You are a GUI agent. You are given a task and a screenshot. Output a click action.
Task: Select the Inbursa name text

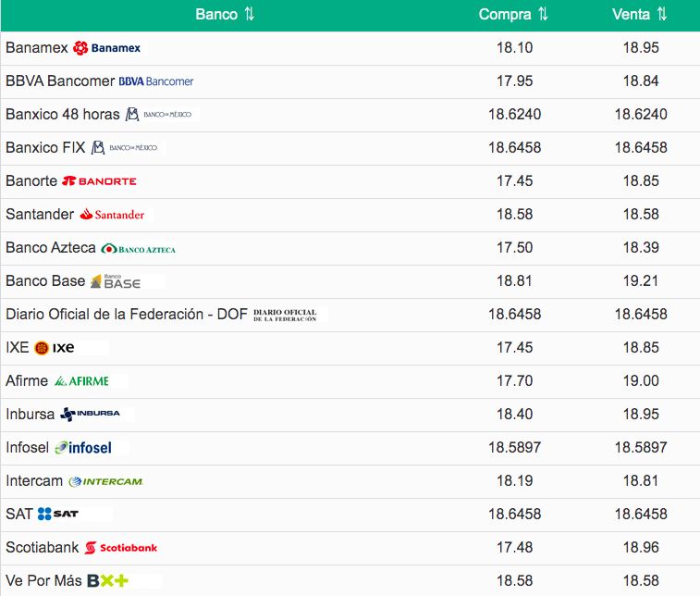tap(30, 415)
